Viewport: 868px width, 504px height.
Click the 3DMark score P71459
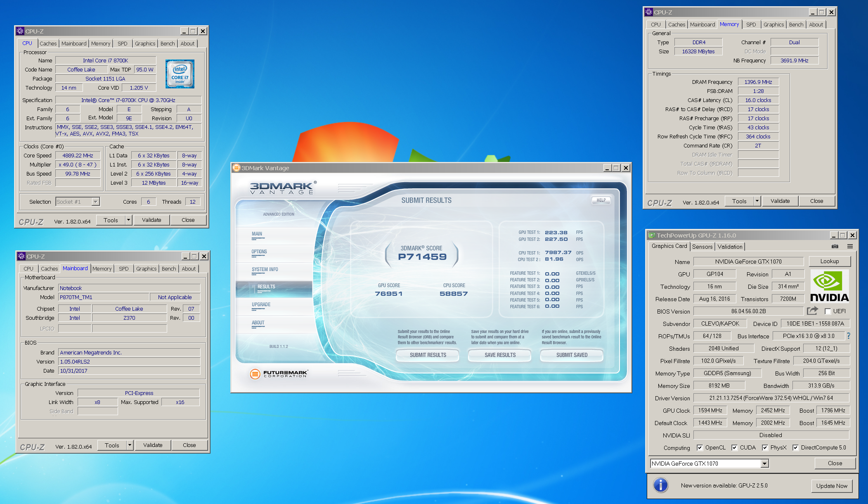422,257
